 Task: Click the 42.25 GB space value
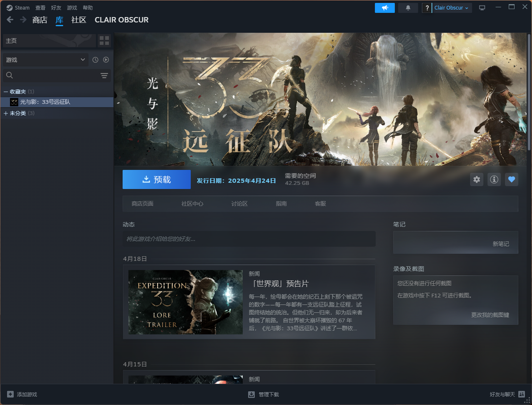(297, 183)
